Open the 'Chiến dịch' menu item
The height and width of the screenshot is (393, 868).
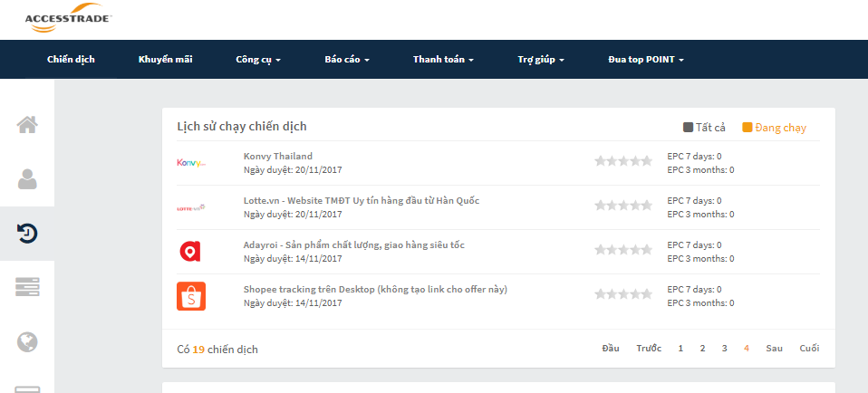(71, 60)
